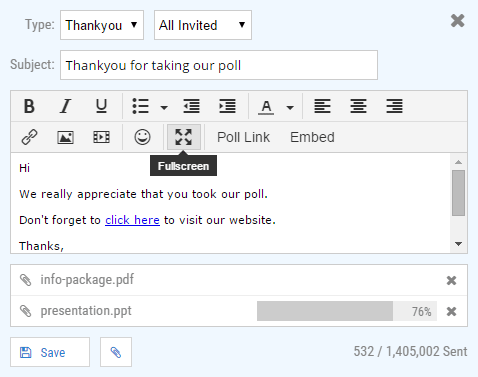Open the emoticon smiley picker
The height and width of the screenshot is (377, 478).
142,137
